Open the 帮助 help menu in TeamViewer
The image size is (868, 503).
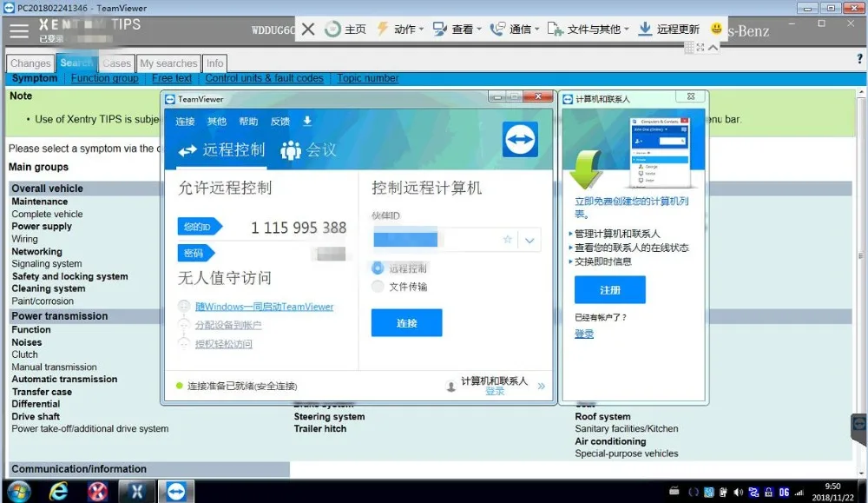(248, 122)
